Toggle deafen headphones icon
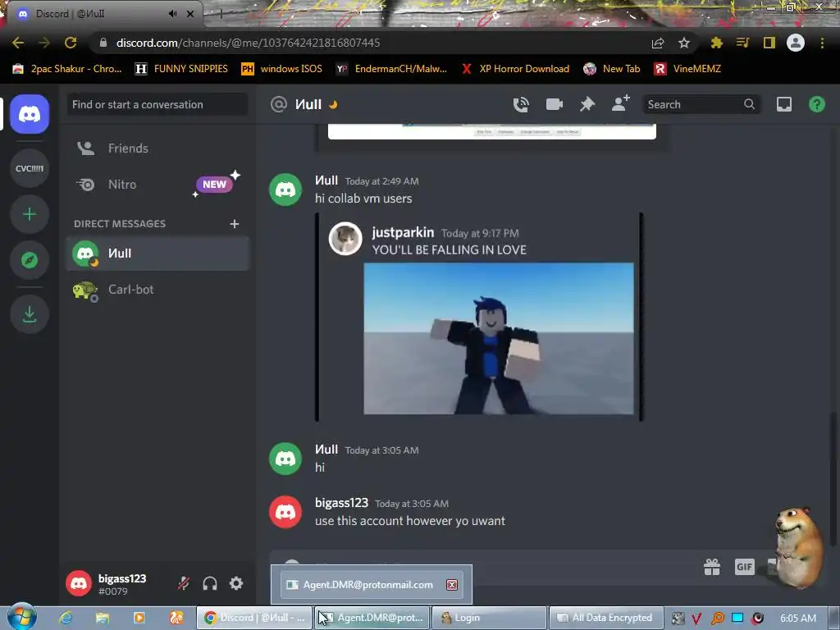The width and height of the screenshot is (840, 630). [210, 583]
